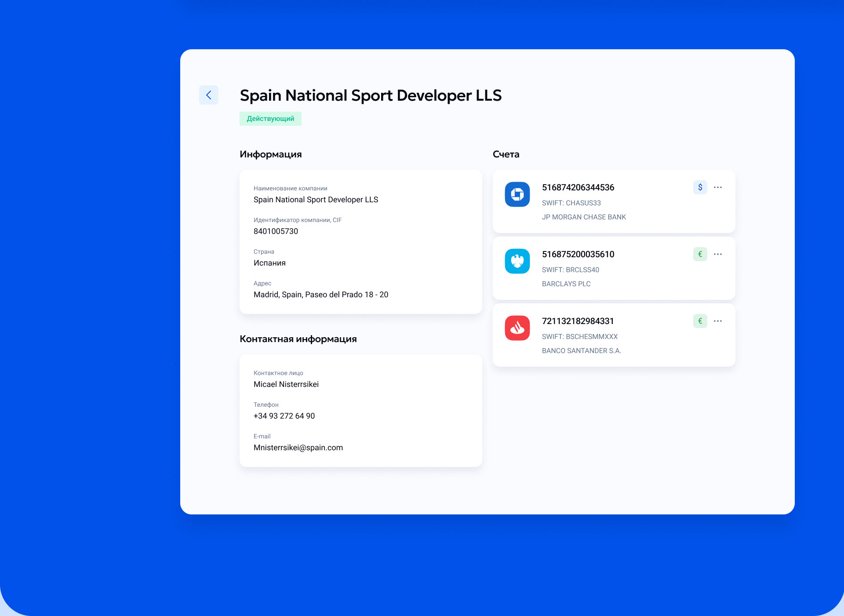Click the Banco Santander flame logo
Screen dimensions: 844x616
(517, 328)
